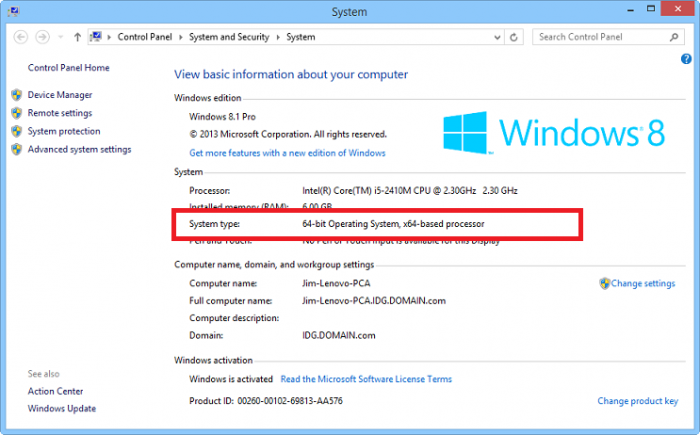Expand the chevron after System and Security
Screen dimensions: 700x435
pyautogui.click(x=278, y=37)
